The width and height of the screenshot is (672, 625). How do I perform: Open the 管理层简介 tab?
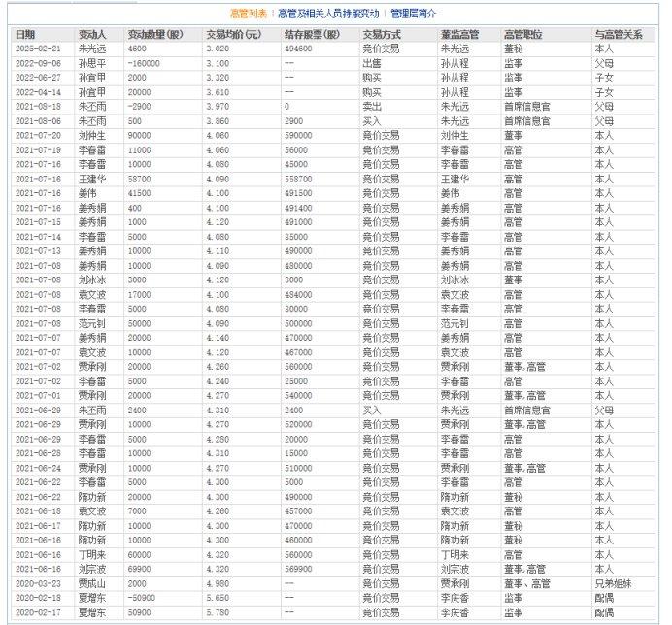point(413,14)
